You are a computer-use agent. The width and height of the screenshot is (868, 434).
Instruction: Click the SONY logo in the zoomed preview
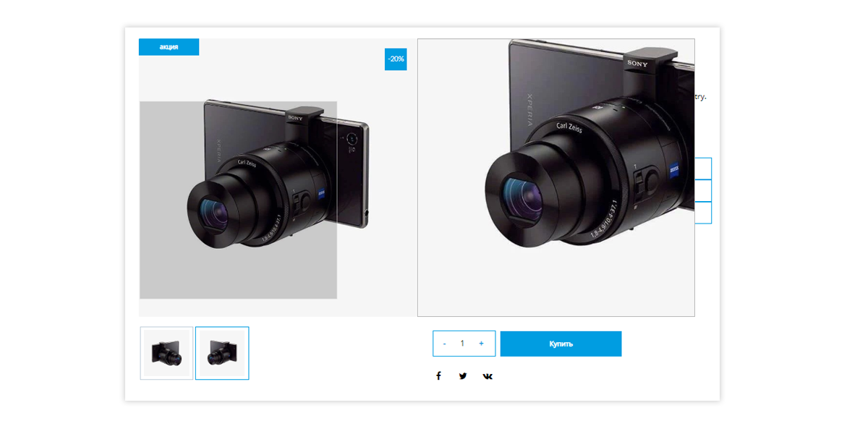[637, 64]
